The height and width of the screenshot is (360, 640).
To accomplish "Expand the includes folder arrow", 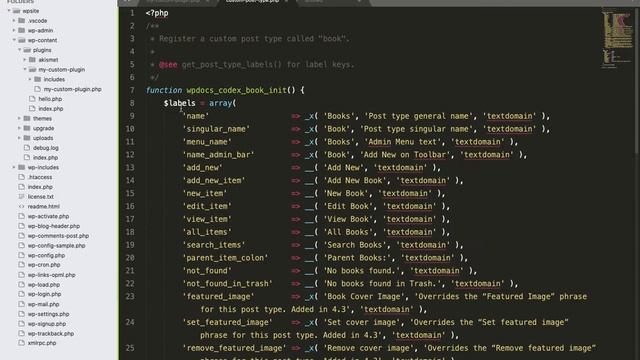I will [30, 79].
